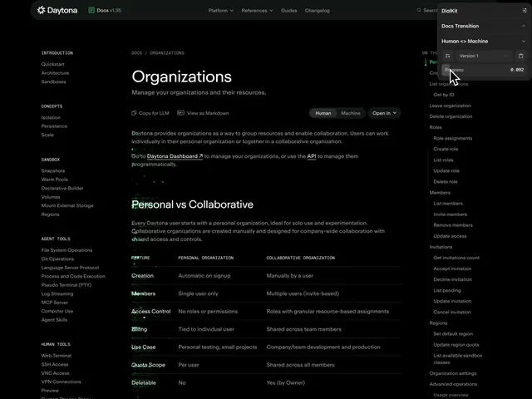
Task: Click the View as Markdown icon
Action: [181, 113]
